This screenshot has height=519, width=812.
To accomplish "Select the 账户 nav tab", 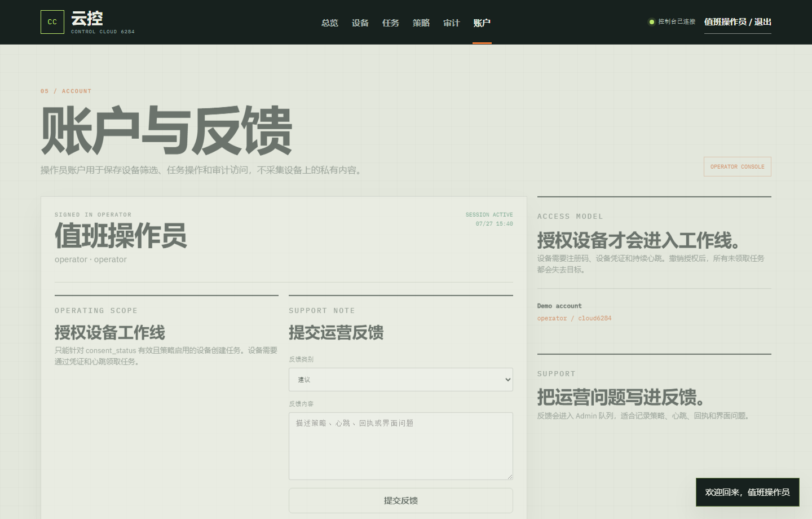I will pyautogui.click(x=482, y=23).
